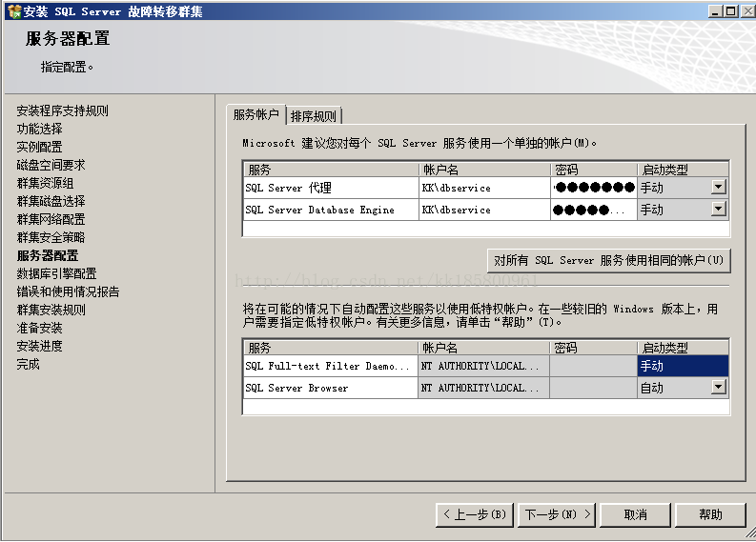
Task: Click 对所有 SQL Server 服务使用相同的帐户 button
Action: [608, 261]
